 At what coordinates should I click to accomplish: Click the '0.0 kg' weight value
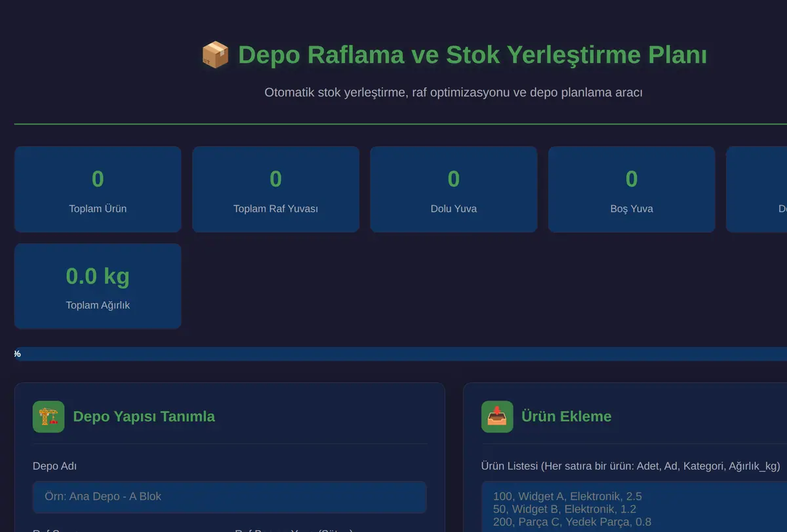tap(98, 276)
